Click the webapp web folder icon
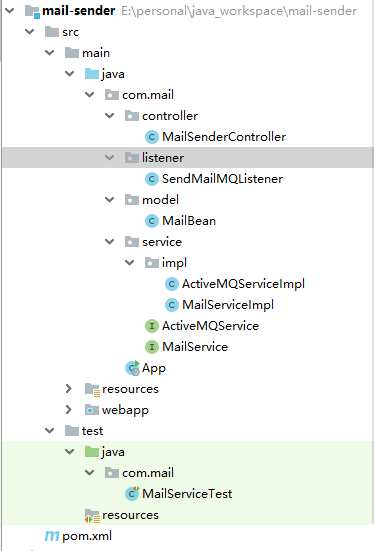This screenshot has width=374, height=551. click(x=92, y=410)
